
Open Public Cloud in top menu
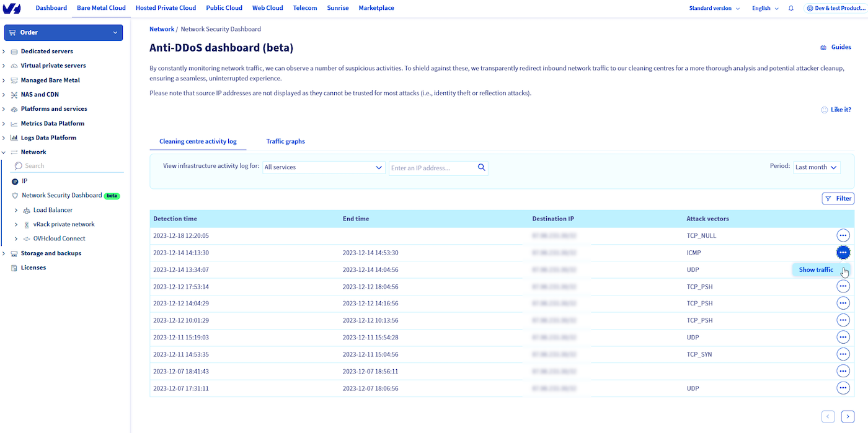tap(224, 8)
